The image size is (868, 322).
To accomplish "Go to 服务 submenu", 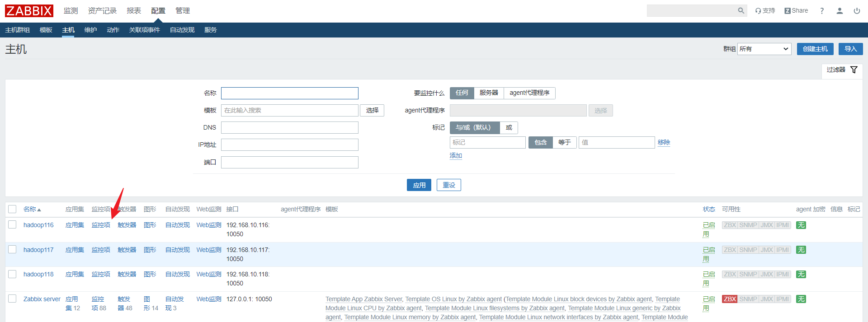I will pos(211,30).
